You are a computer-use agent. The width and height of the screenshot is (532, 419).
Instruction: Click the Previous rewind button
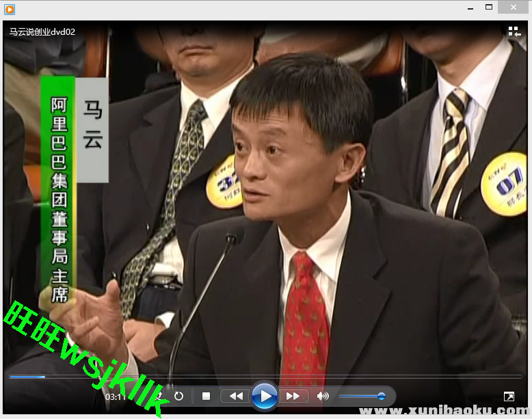236,396
